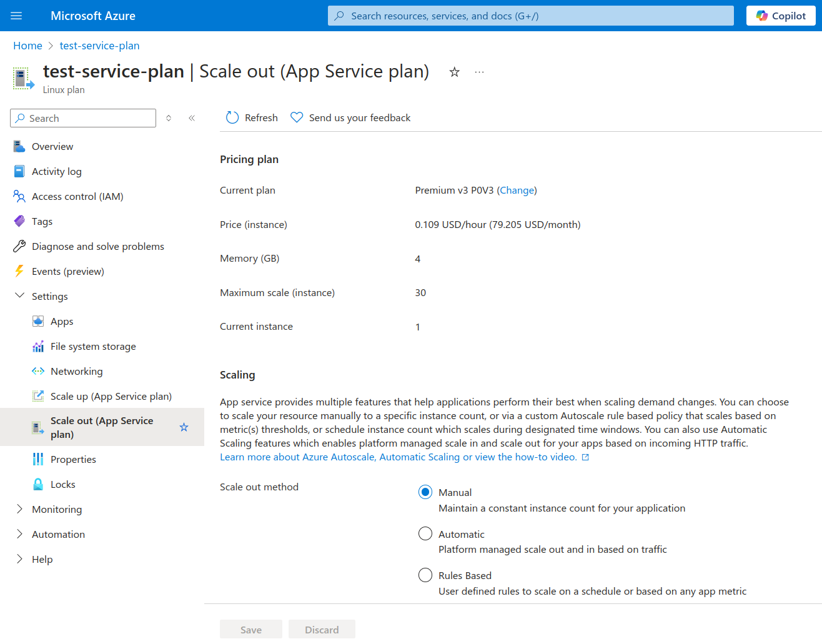Select Rules Based scale out method
This screenshot has width=822, height=644.
pyautogui.click(x=425, y=575)
